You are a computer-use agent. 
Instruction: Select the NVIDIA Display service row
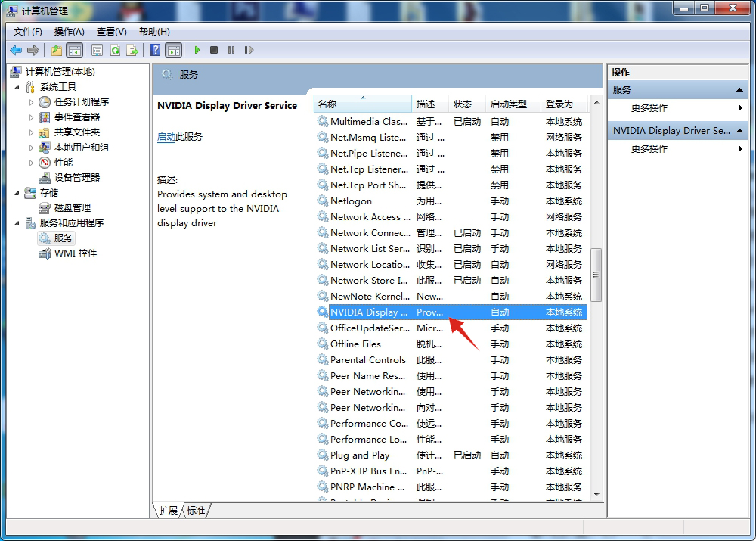tap(451, 312)
